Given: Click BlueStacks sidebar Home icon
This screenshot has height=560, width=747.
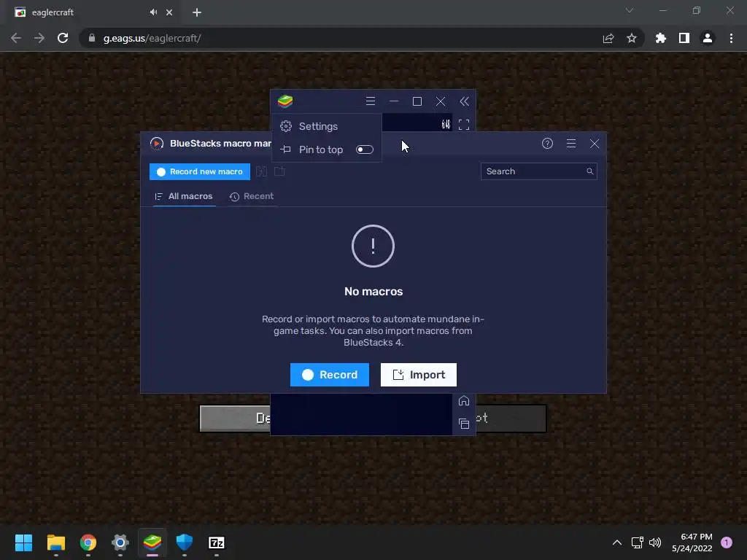Looking at the screenshot, I should point(463,400).
